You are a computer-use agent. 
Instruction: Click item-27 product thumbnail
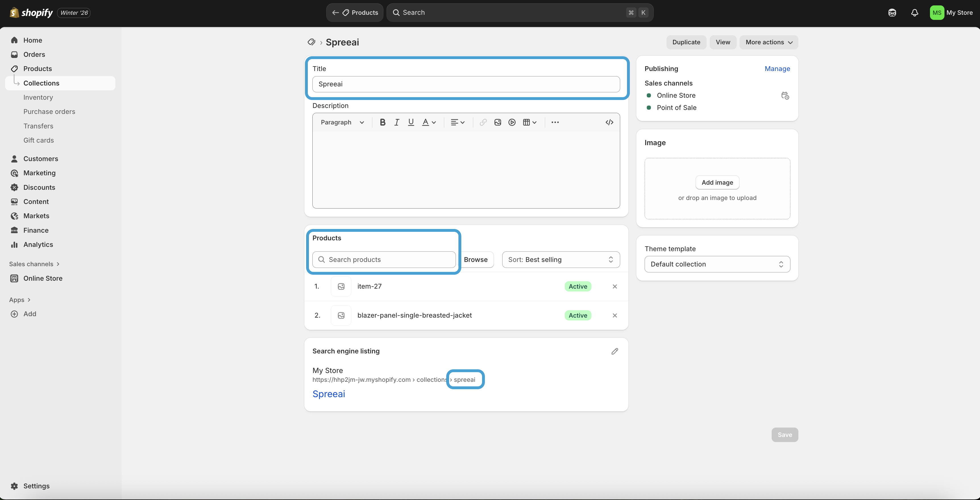click(341, 286)
